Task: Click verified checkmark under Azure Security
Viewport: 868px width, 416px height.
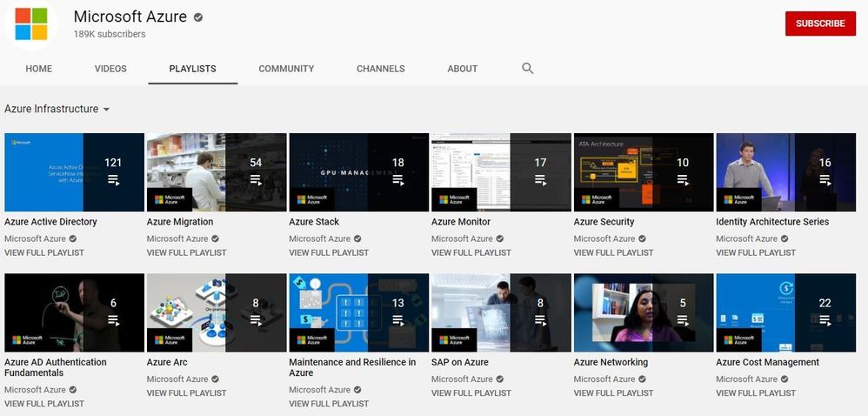Action: [642, 238]
